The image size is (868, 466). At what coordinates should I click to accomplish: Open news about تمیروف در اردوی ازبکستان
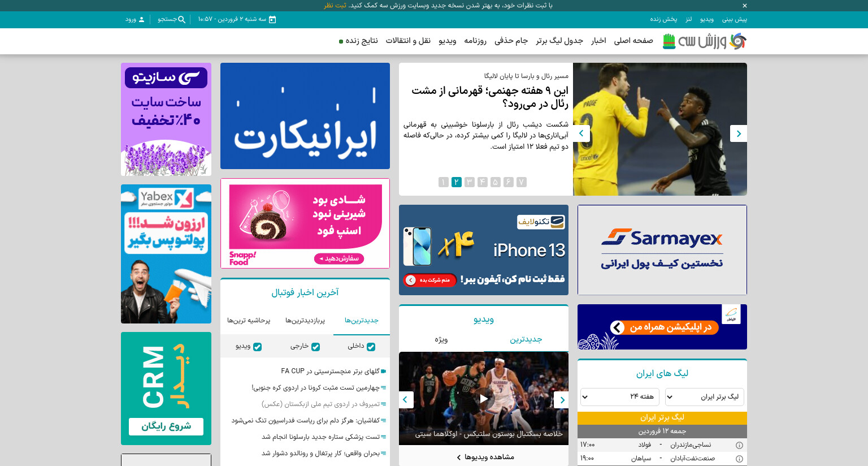(320, 404)
